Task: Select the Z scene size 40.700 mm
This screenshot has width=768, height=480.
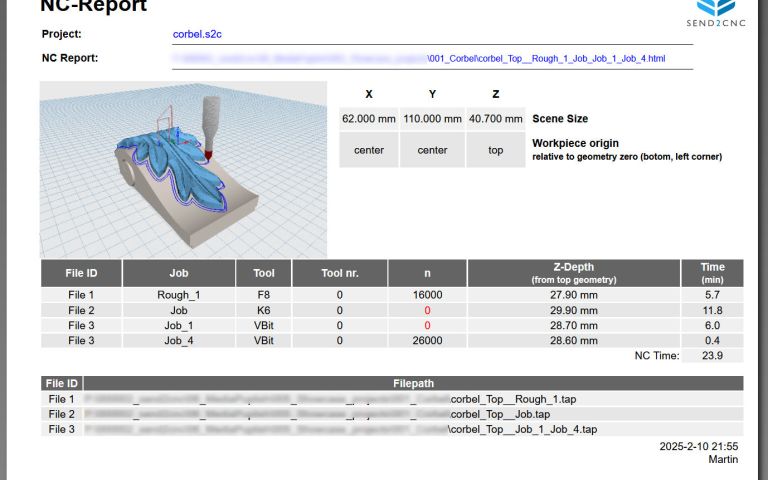Action: 496,118
